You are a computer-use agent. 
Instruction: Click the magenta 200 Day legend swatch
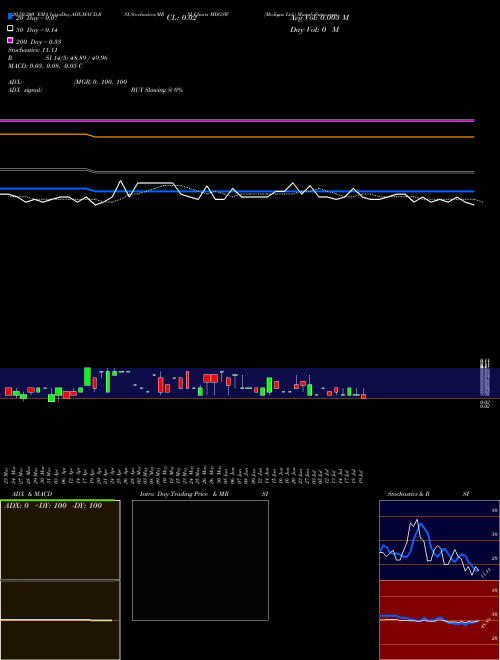tap(10, 40)
